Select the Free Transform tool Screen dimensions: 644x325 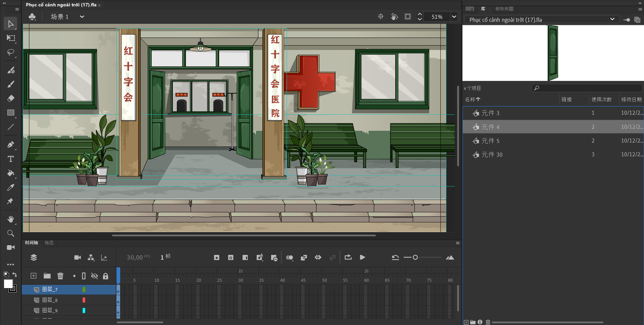click(x=11, y=38)
